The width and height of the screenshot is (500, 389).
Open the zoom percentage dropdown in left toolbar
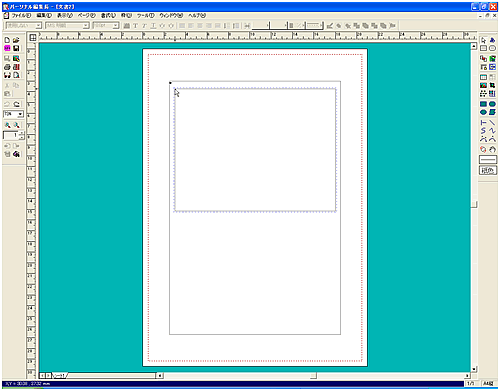click(20, 114)
